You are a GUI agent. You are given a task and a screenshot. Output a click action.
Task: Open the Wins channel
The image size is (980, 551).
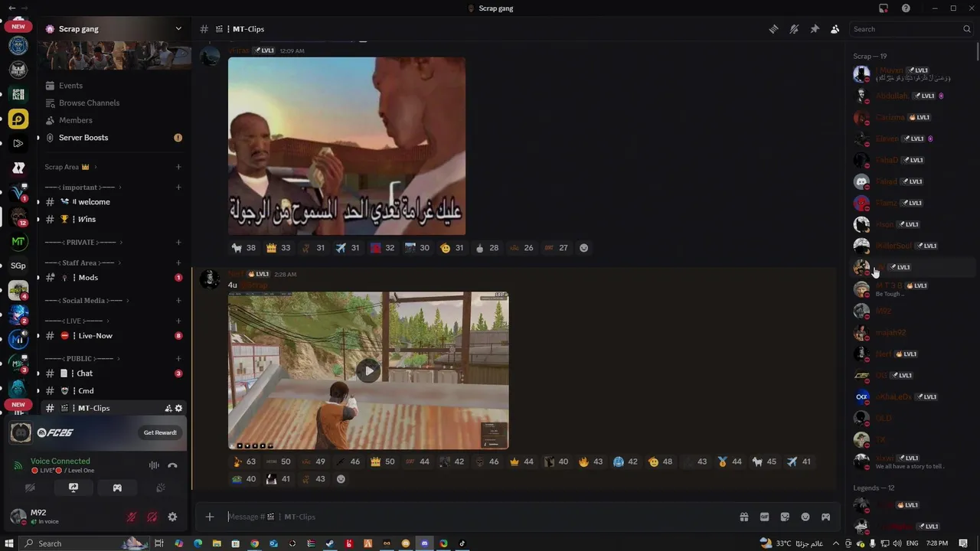pos(115,220)
